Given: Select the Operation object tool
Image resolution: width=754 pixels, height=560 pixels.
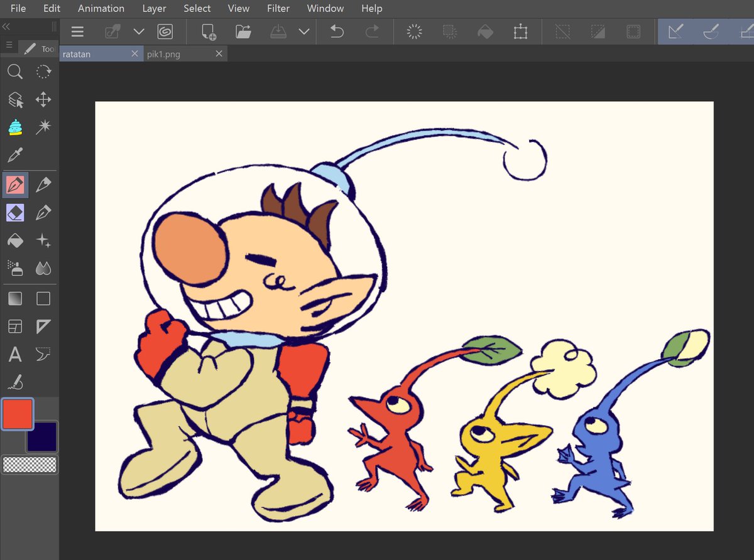Looking at the screenshot, I should coord(15,99).
